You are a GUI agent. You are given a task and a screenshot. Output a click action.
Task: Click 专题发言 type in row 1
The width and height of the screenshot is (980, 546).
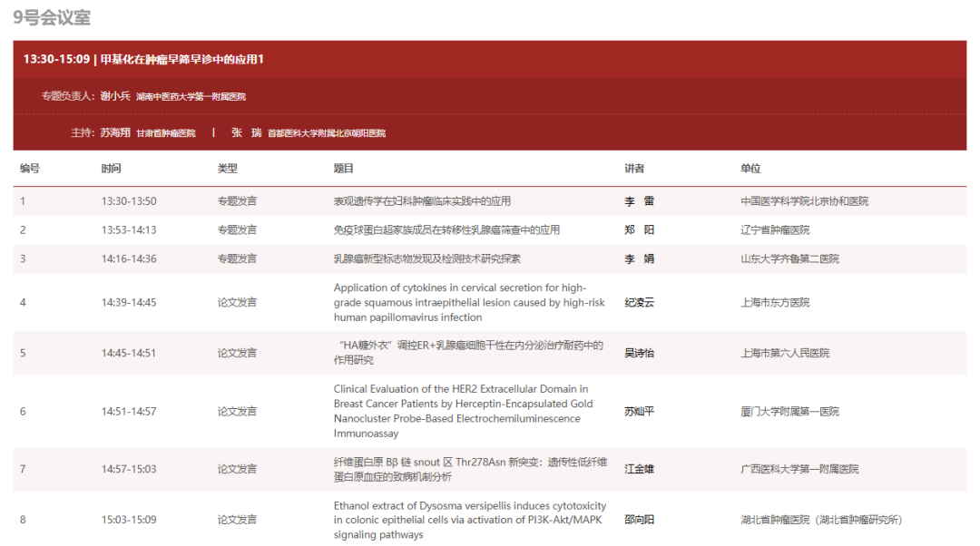click(x=237, y=201)
